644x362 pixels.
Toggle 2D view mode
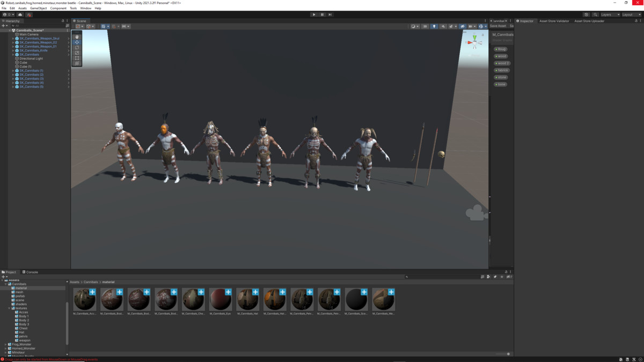[425, 26]
